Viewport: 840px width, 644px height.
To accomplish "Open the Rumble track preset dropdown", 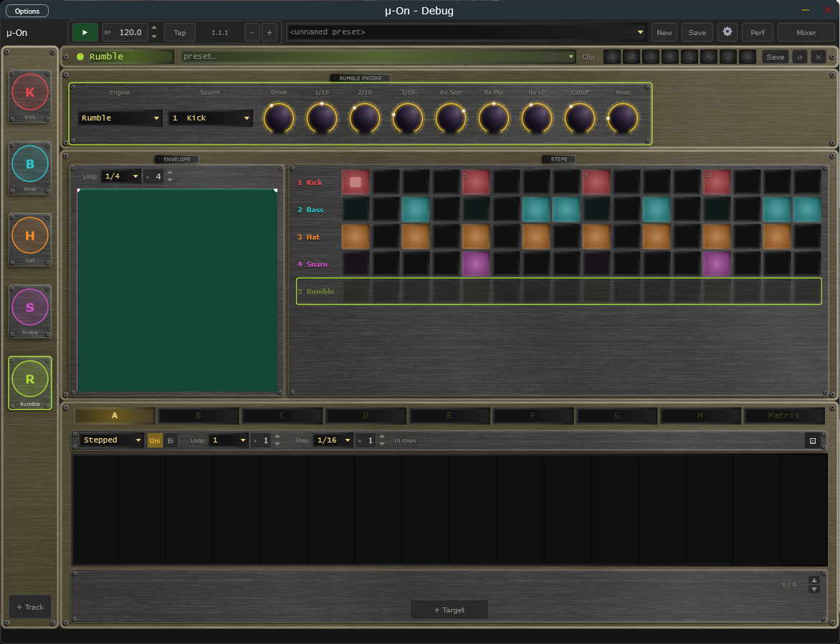I will (378, 57).
